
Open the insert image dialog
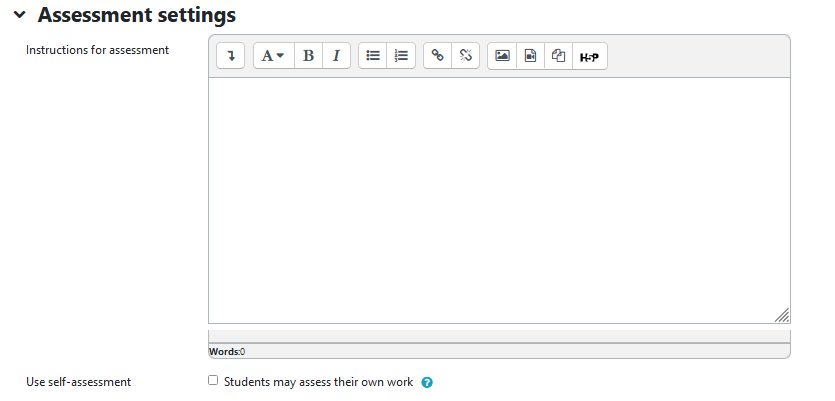point(502,56)
